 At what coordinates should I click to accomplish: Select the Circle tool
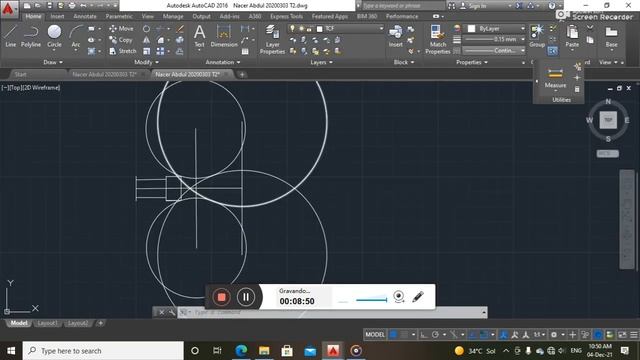pyautogui.click(x=54, y=36)
